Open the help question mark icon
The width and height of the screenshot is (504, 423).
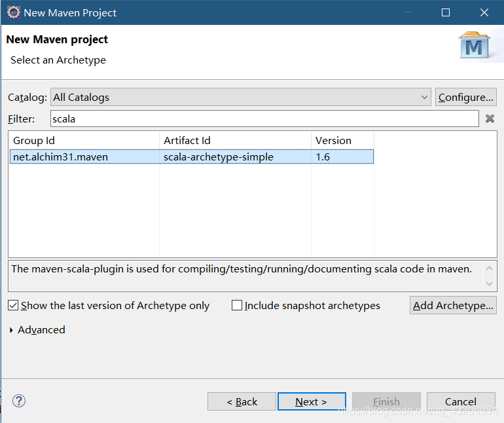(19, 401)
